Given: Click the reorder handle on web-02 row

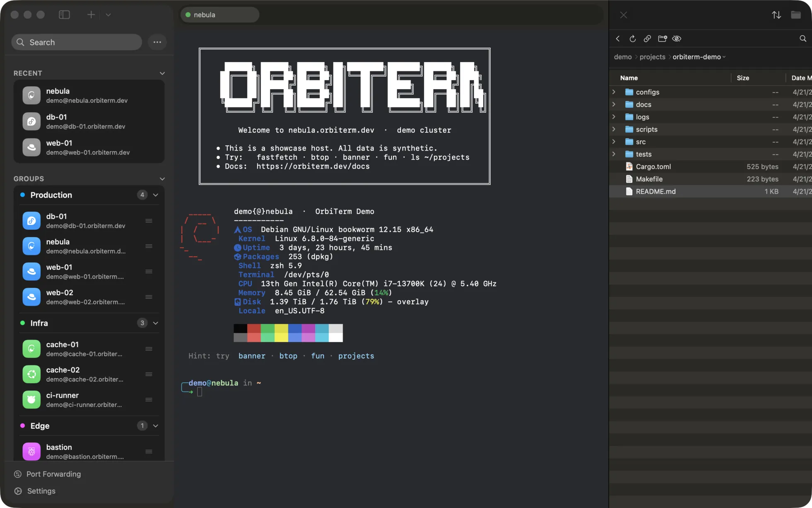Looking at the screenshot, I should pos(149,297).
